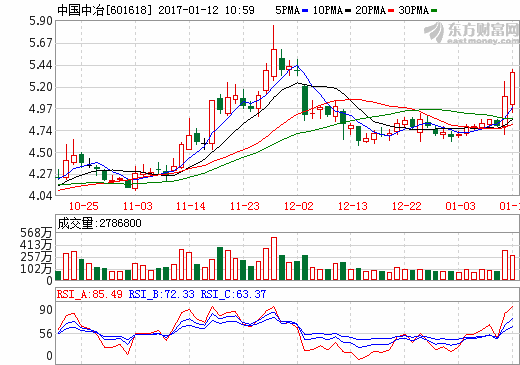520x365 pixels.
Task: Click the RSI_C 63.37 indicator label
Action: click(233, 294)
